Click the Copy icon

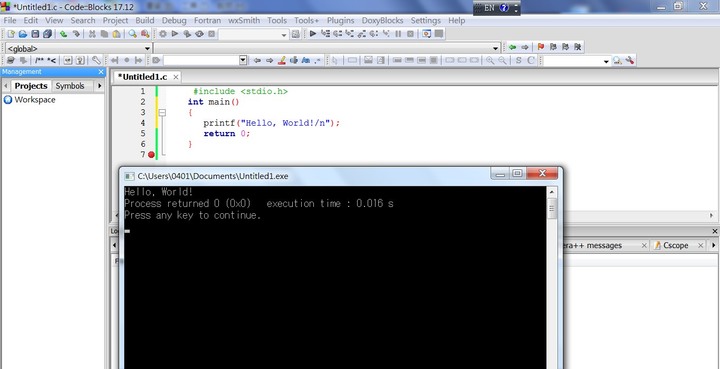pyautogui.click(x=104, y=34)
